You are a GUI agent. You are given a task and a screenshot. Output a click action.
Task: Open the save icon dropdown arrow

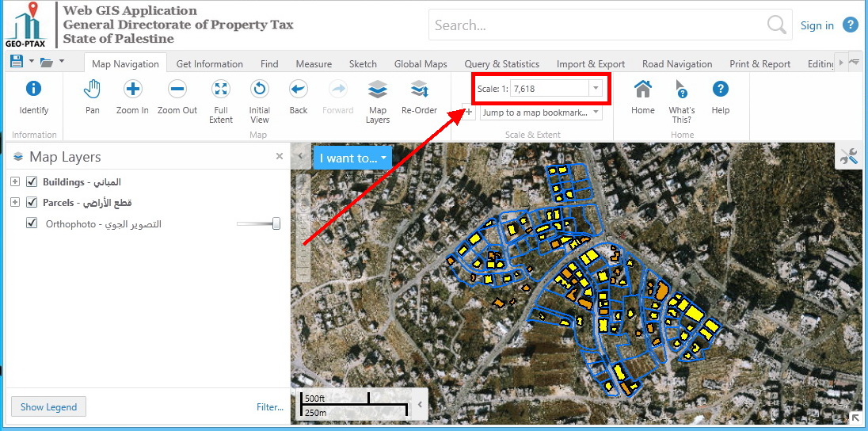click(32, 61)
